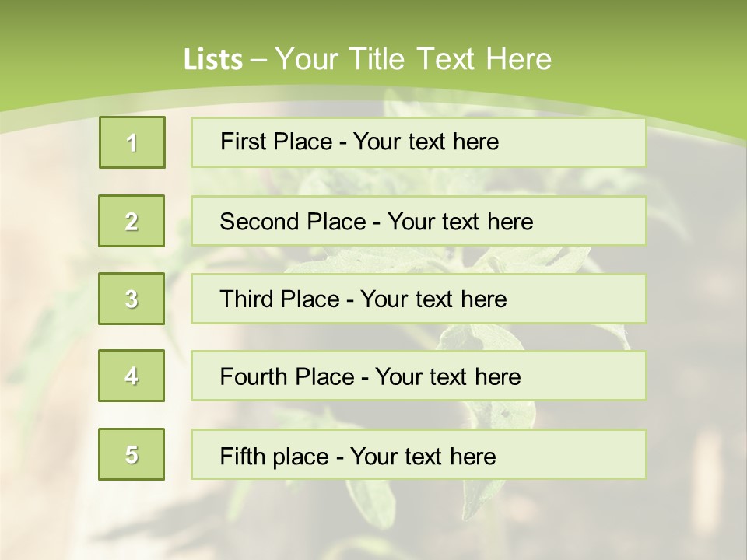Click the 'Fifth place' words
The width and height of the screenshot is (747, 560).
click(275, 457)
